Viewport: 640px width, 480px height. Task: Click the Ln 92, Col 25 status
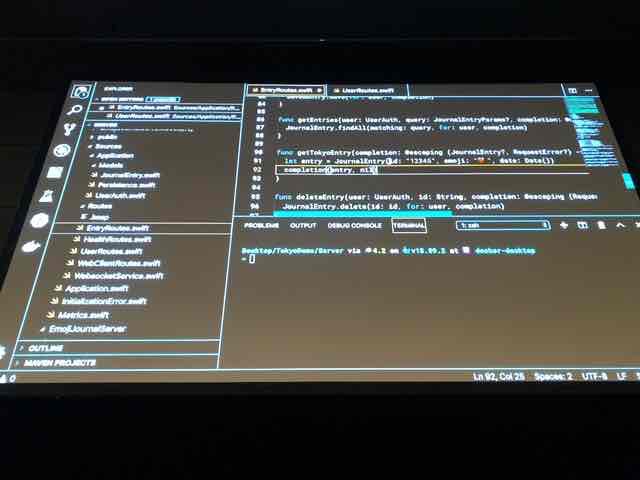pyautogui.click(x=499, y=376)
